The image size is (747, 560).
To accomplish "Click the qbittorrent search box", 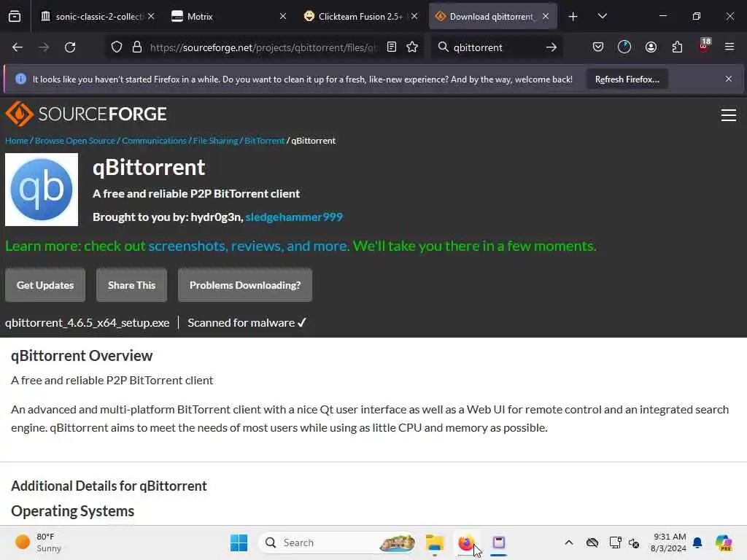I will click(x=495, y=47).
